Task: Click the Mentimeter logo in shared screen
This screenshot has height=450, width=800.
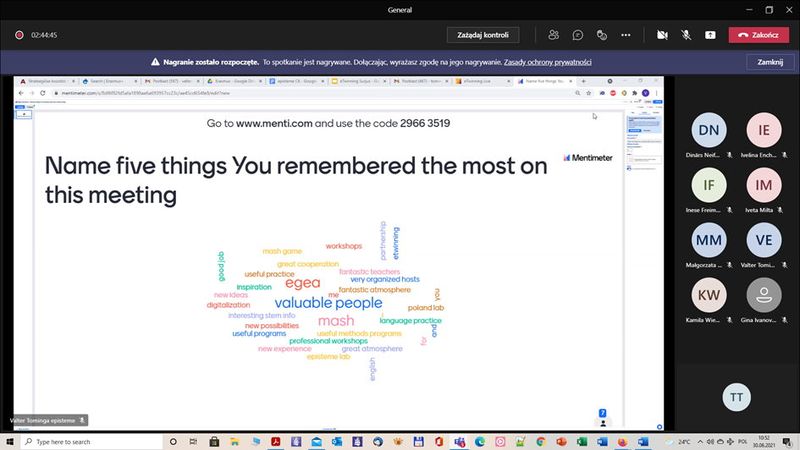Action: click(x=588, y=158)
